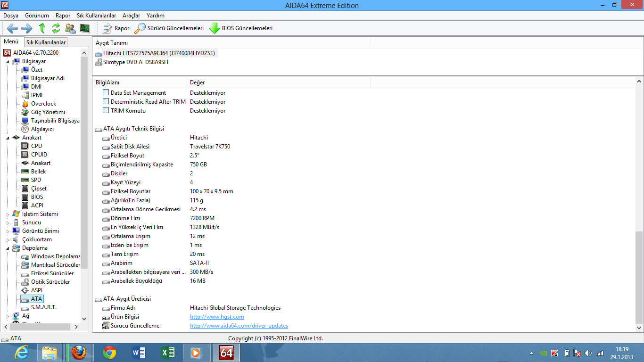Open the Yardım menu

[156, 16]
